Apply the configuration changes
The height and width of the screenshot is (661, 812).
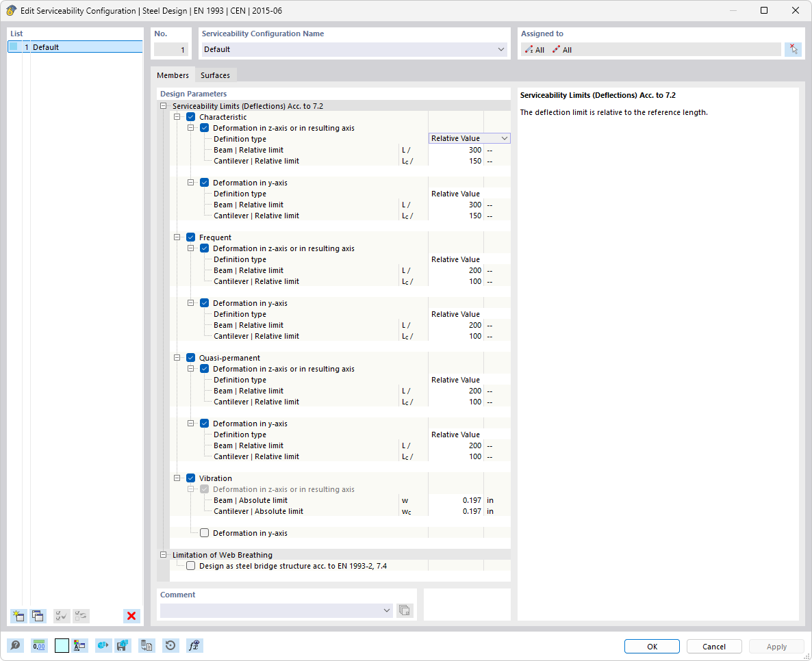[776, 646]
